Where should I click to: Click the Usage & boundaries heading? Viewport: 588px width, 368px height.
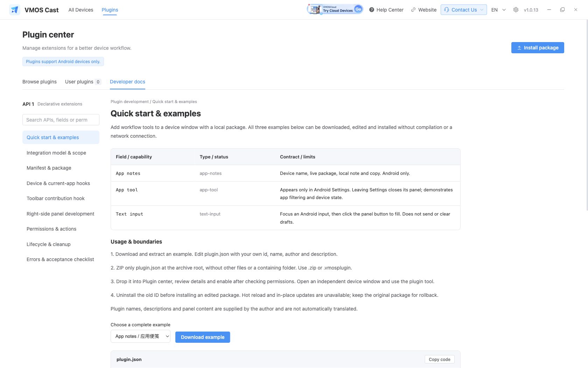[x=136, y=242]
